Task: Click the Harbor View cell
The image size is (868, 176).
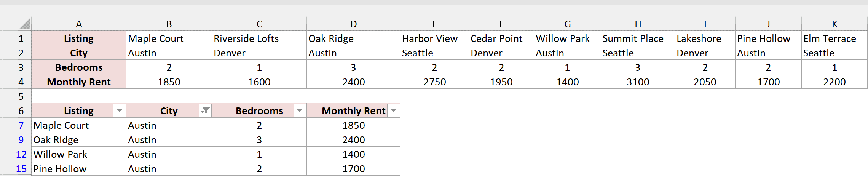Action: click(x=435, y=38)
